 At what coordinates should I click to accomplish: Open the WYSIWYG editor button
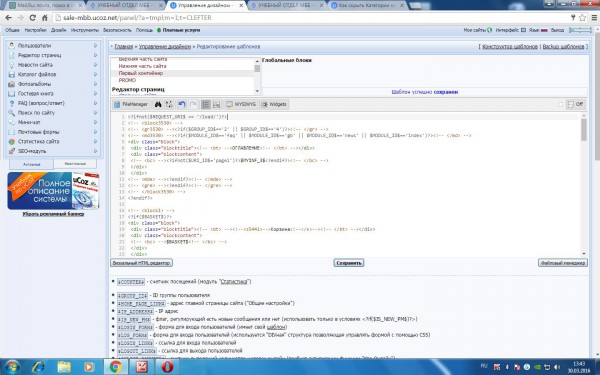coord(241,104)
